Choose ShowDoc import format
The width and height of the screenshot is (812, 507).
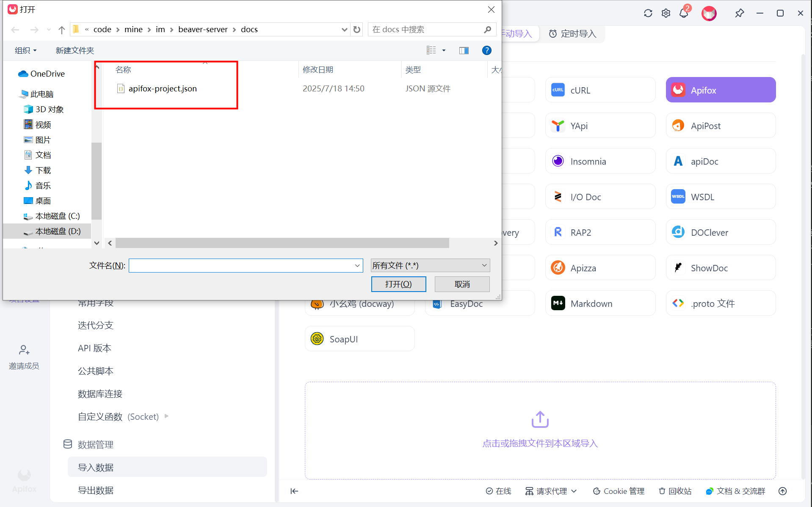721,268
